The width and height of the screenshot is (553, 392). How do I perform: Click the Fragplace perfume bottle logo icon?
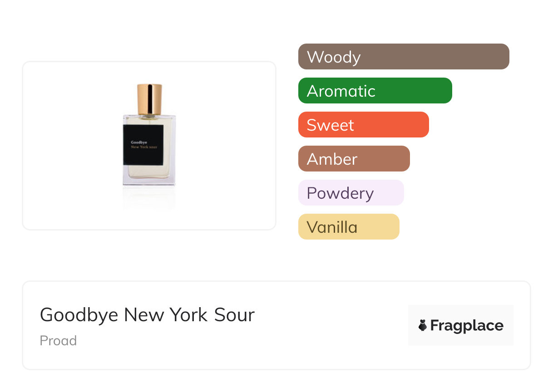tap(423, 325)
